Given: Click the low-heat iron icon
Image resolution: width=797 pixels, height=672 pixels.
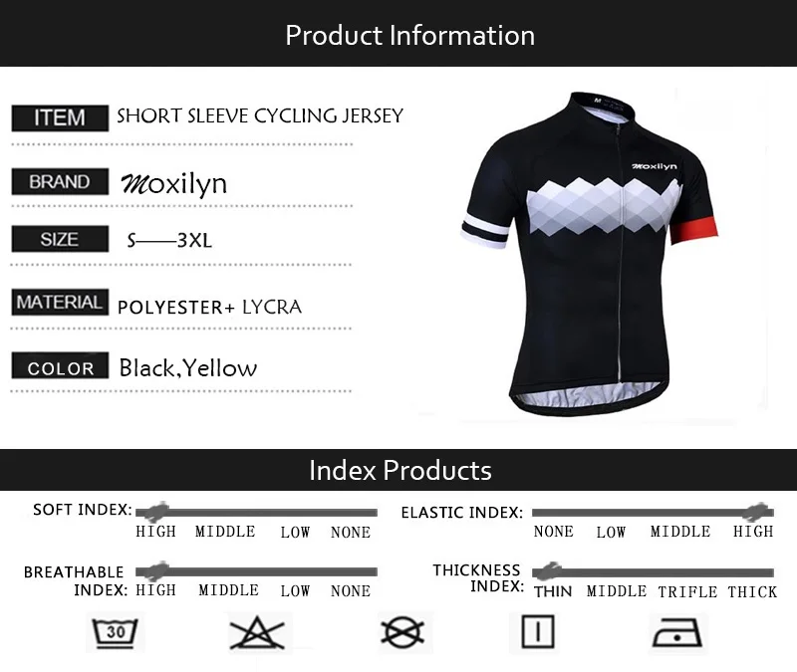Looking at the screenshot, I should 677,632.
